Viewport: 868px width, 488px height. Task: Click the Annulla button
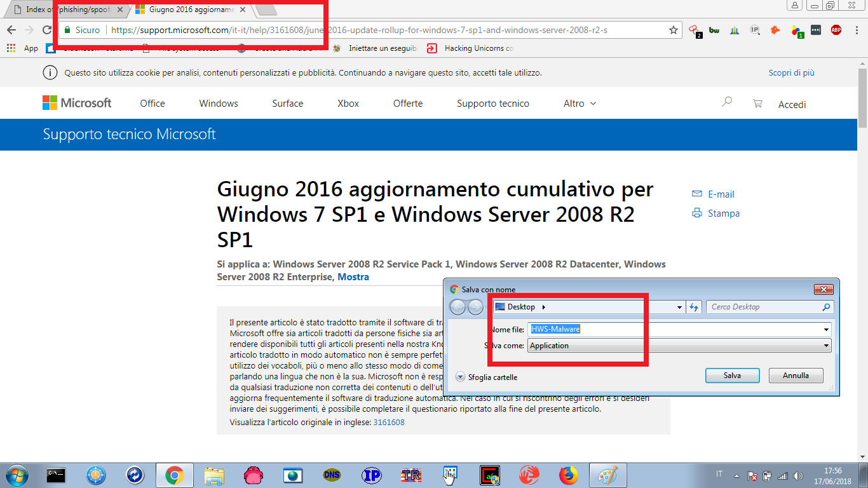click(x=796, y=376)
